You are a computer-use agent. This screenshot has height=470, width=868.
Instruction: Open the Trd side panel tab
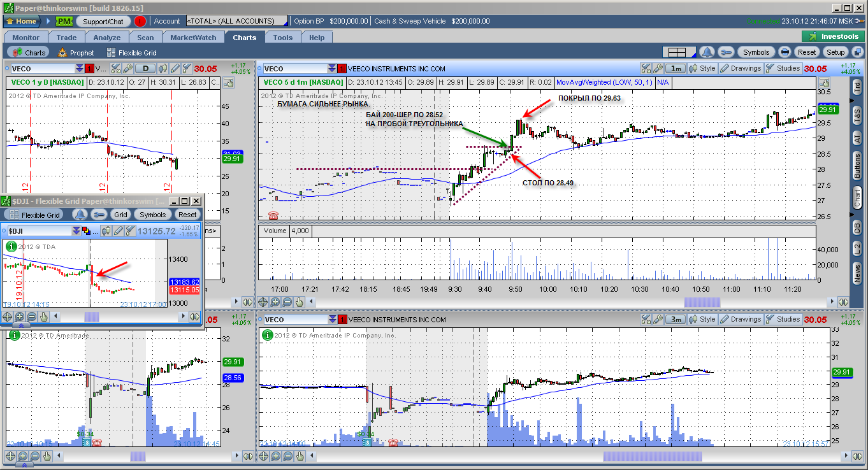[858, 88]
